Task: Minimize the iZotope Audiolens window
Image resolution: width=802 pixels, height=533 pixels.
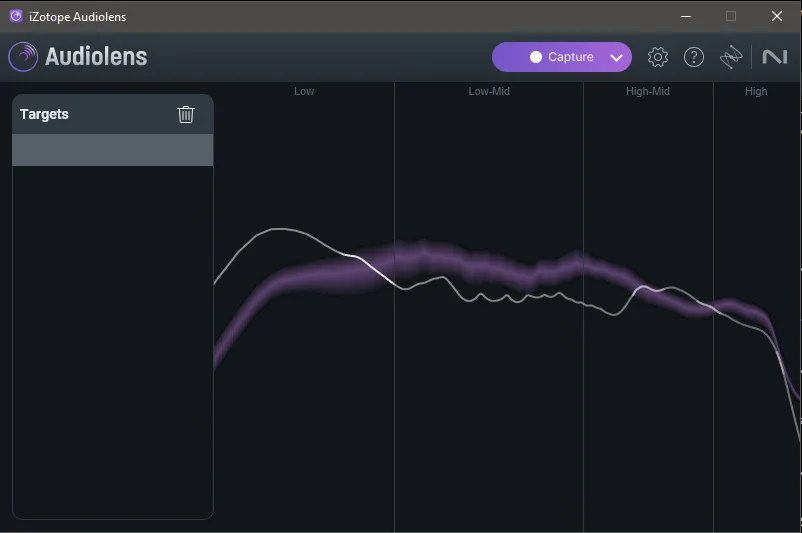Action: click(x=686, y=16)
